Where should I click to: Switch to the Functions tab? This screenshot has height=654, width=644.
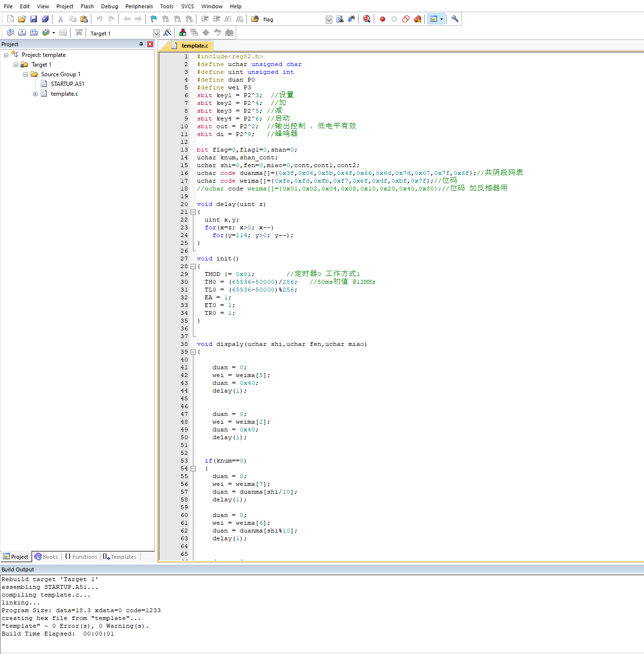pyautogui.click(x=81, y=557)
